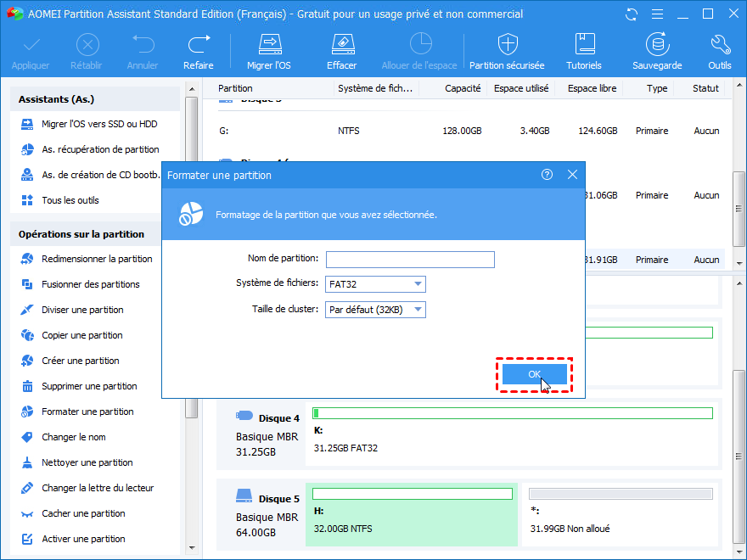Sort by the Capacité column header
Image resolution: width=747 pixels, height=560 pixels.
(x=463, y=88)
